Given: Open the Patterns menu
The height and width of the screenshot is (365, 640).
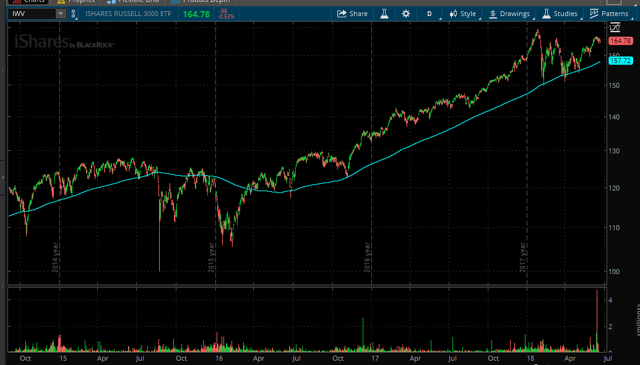Looking at the screenshot, I should click(x=609, y=14).
